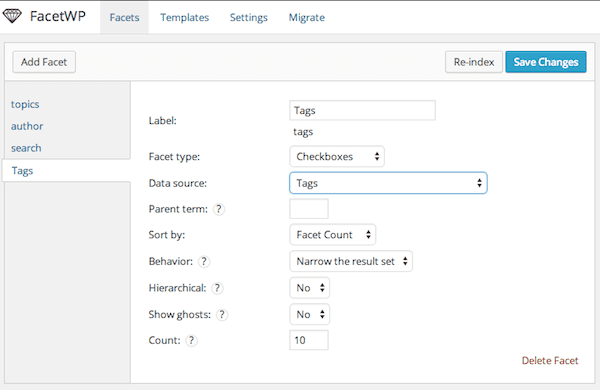Open the Data source Tags dropdown
This screenshot has height=390, width=600.
pos(388,183)
